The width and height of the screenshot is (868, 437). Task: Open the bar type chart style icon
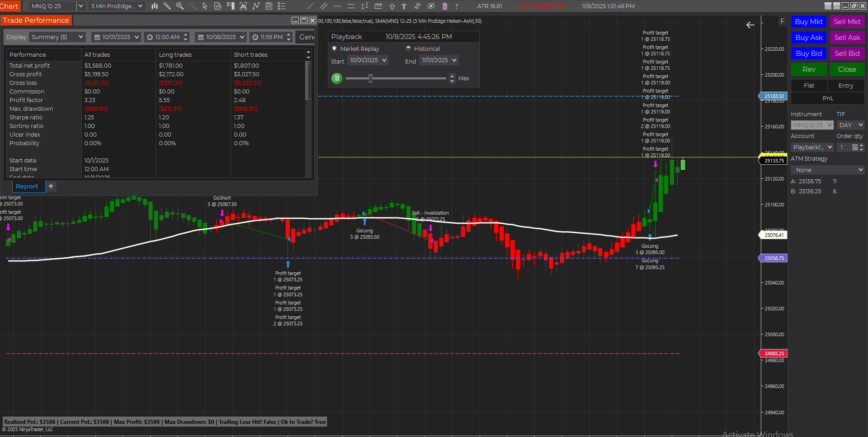pyautogui.click(x=154, y=6)
